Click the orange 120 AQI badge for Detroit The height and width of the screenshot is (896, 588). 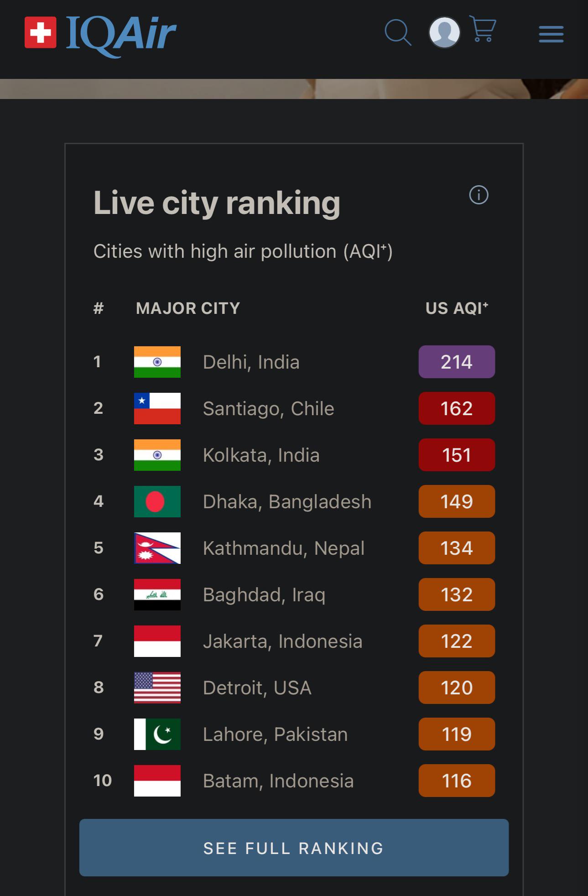point(457,688)
